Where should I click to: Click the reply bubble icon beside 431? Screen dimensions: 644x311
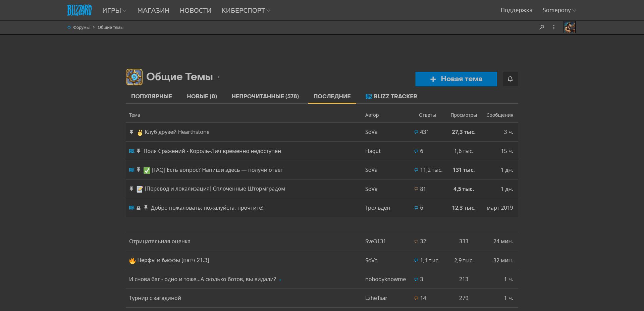point(416,132)
